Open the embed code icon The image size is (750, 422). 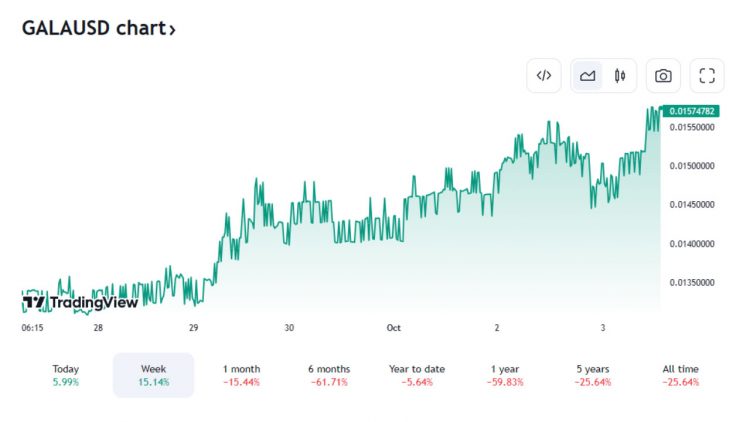[x=544, y=76]
